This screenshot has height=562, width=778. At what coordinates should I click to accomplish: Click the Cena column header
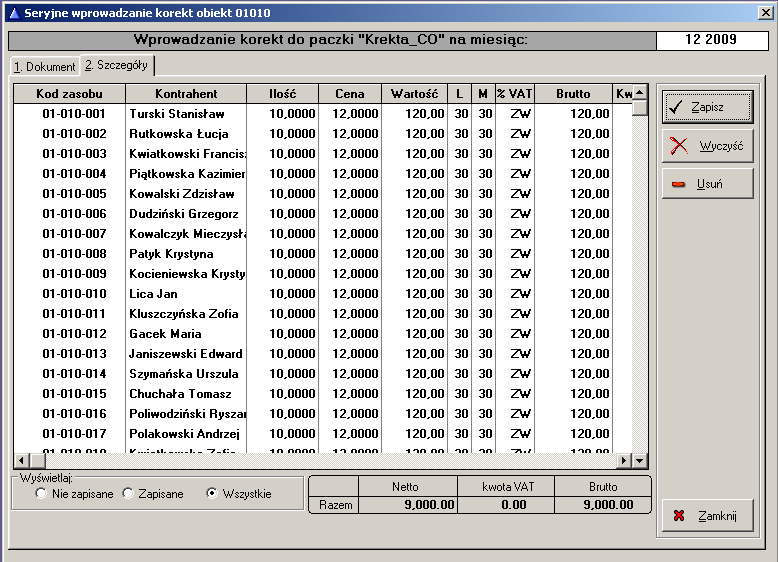pyautogui.click(x=350, y=94)
